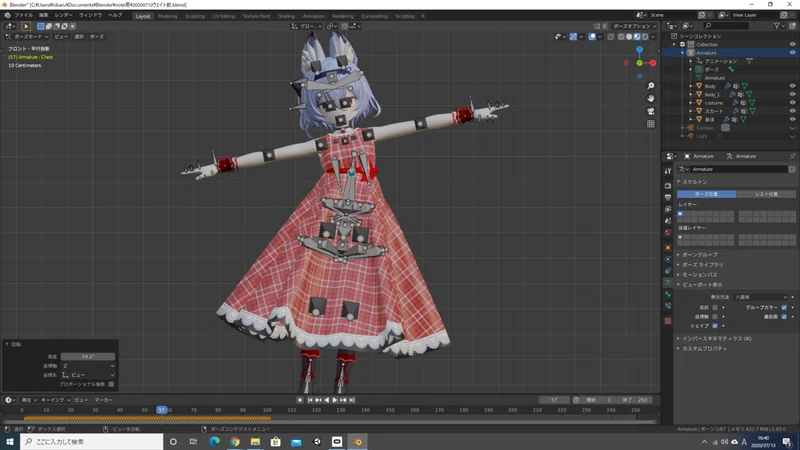Play the animation forward
This screenshot has width=800, height=450.
point(335,400)
